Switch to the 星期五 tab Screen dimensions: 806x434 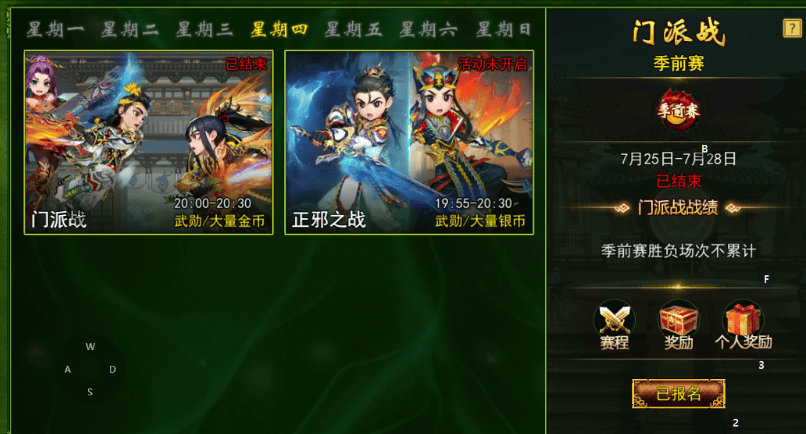point(354,29)
